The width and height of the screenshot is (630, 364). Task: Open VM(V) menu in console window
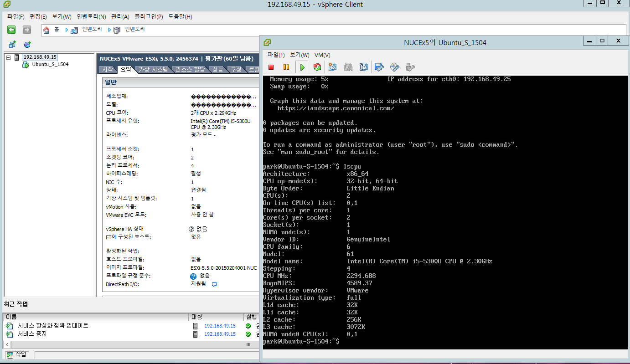click(x=322, y=55)
